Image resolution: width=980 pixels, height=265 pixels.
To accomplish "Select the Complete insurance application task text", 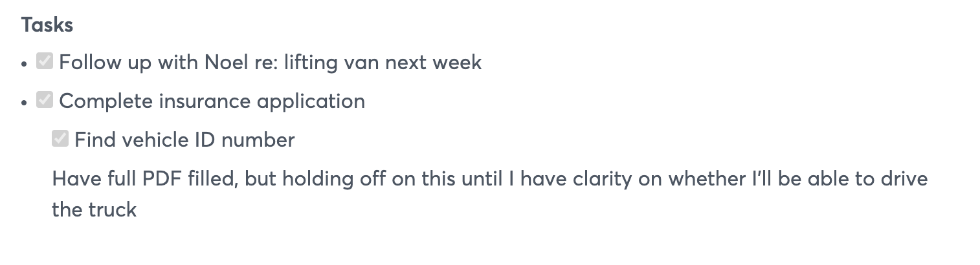I will click(x=212, y=101).
